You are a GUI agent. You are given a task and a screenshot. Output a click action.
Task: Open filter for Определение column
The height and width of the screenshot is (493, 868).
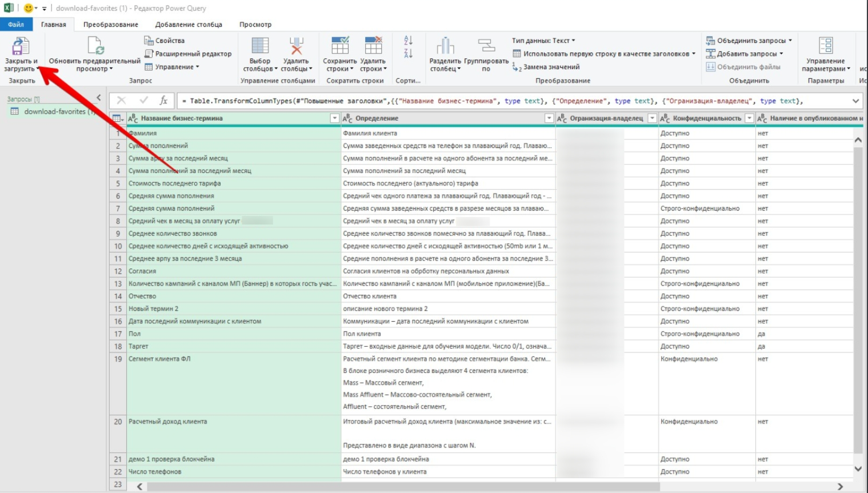click(549, 118)
